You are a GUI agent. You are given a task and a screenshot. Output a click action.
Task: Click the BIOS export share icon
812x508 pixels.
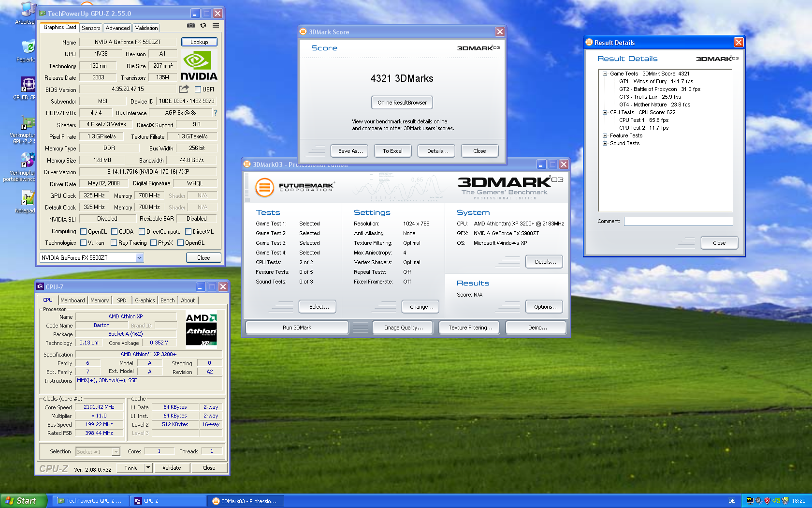[184, 89]
